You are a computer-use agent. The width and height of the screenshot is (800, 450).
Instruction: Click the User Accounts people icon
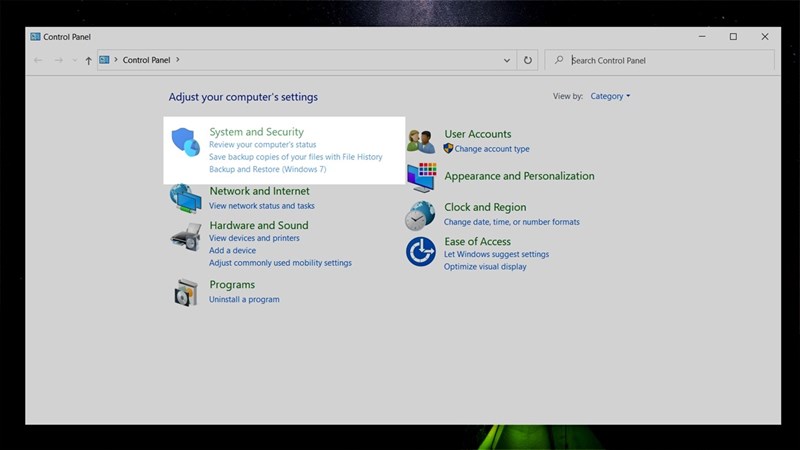[421, 141]
